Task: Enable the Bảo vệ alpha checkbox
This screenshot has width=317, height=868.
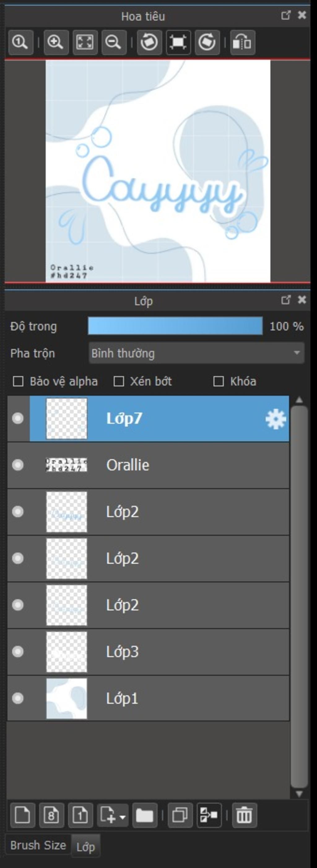Action: [x=18, y=381]
